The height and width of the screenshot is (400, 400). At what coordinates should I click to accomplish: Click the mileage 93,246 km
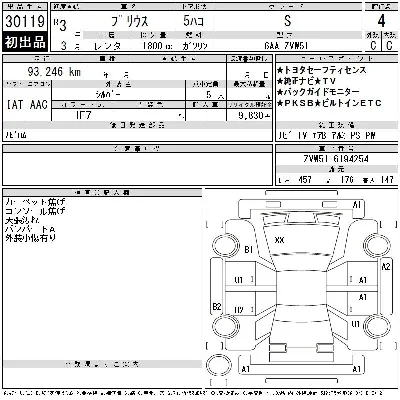(54, 71)
